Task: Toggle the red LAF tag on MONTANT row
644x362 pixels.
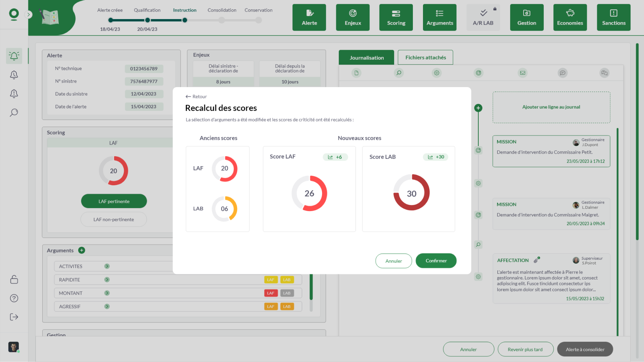Action: (270, 293)
